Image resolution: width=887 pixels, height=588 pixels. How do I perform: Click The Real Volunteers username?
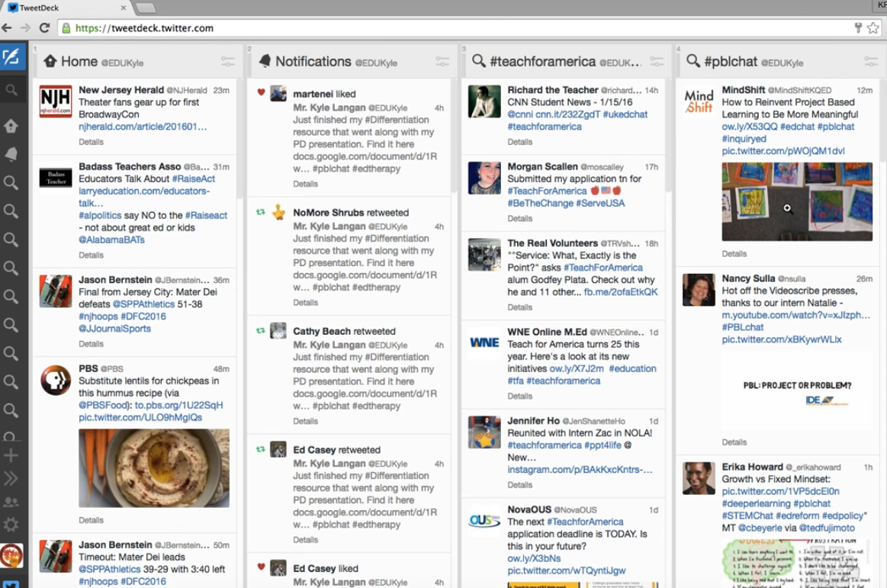pos(553,243)
